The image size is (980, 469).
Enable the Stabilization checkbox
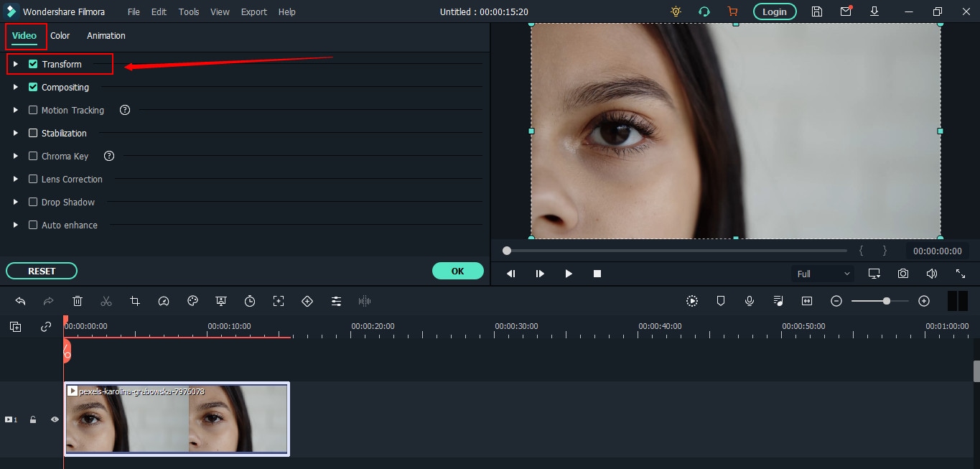[33, 133]
